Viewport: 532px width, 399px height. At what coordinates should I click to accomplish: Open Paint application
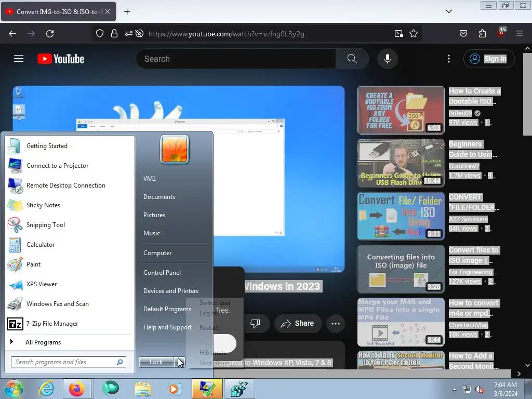coord(70,264)
